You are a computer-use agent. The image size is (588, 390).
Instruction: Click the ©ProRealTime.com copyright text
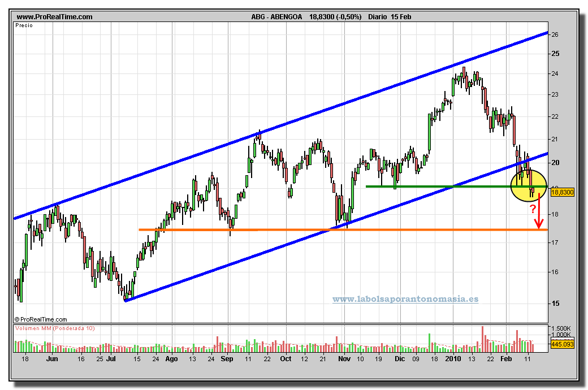(41, 319)
